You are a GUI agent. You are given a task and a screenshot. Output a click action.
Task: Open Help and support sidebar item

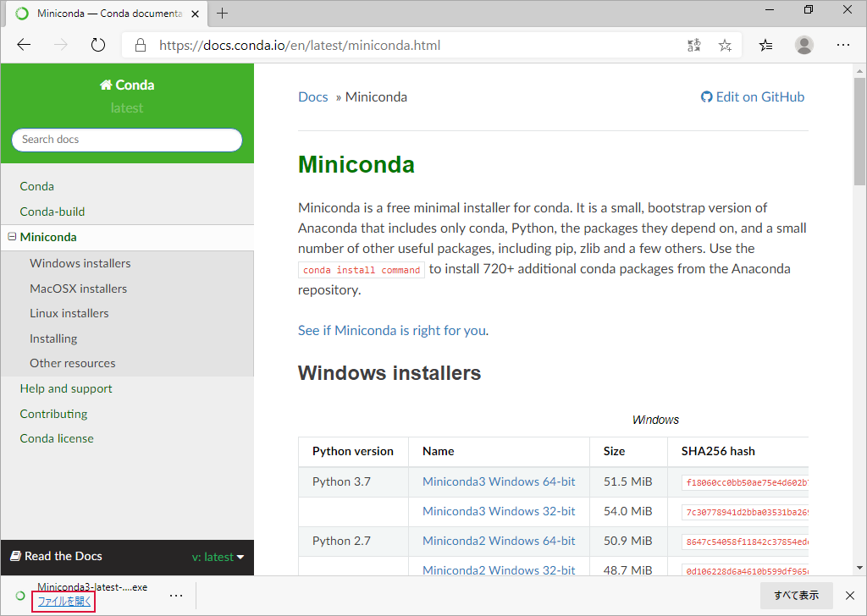point(66,388)
